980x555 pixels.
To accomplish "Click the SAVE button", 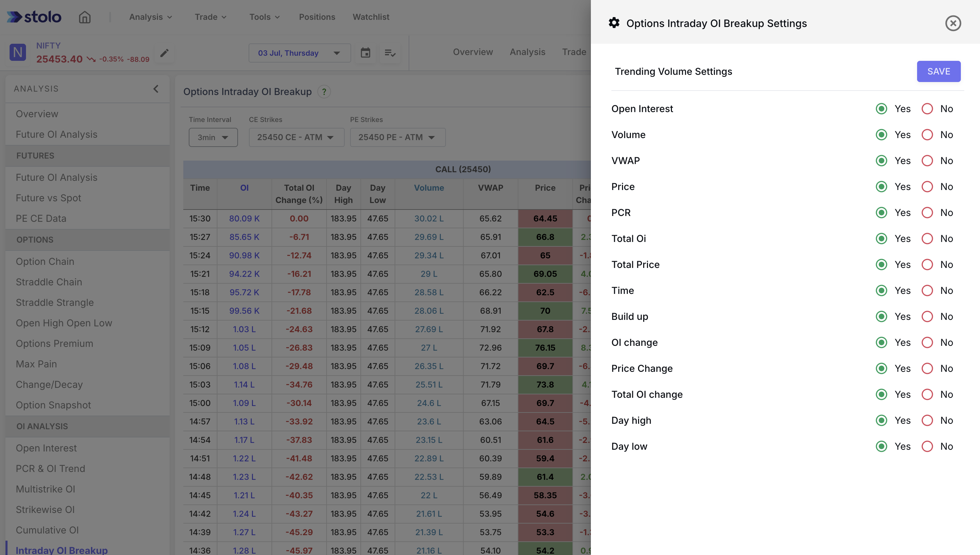I will point(938,71).
